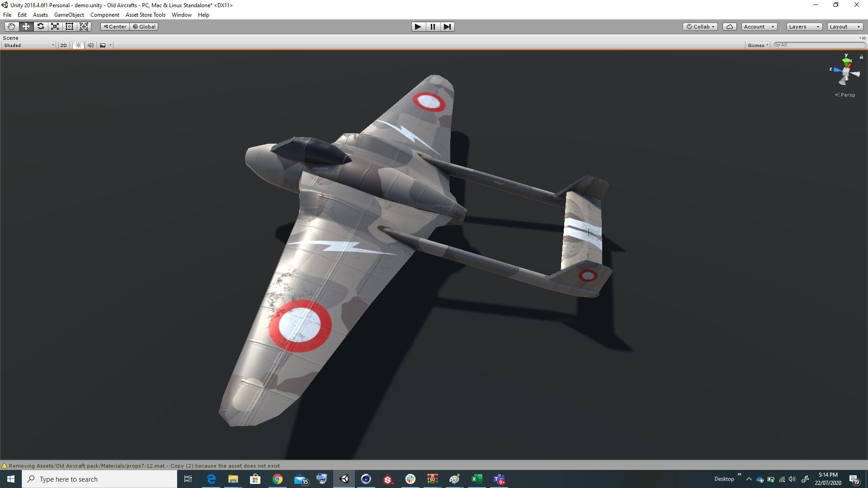Screen dimensions: 868x488
Task: Open Microsoft Edge from taskbar
Action: point(211,479)
